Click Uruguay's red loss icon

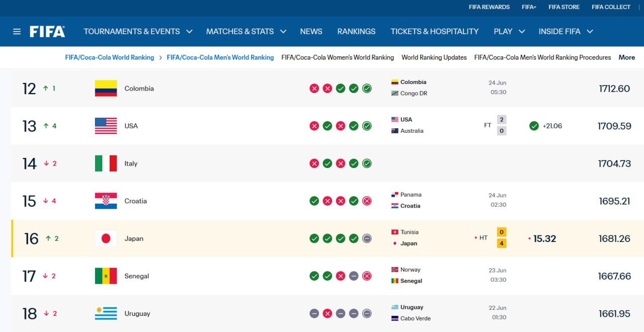(328, 313)
